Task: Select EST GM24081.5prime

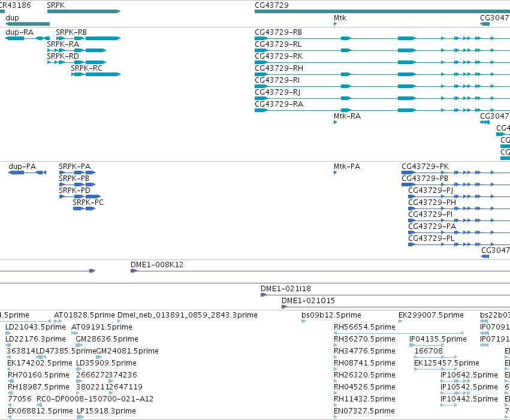Action: (128, 351)
